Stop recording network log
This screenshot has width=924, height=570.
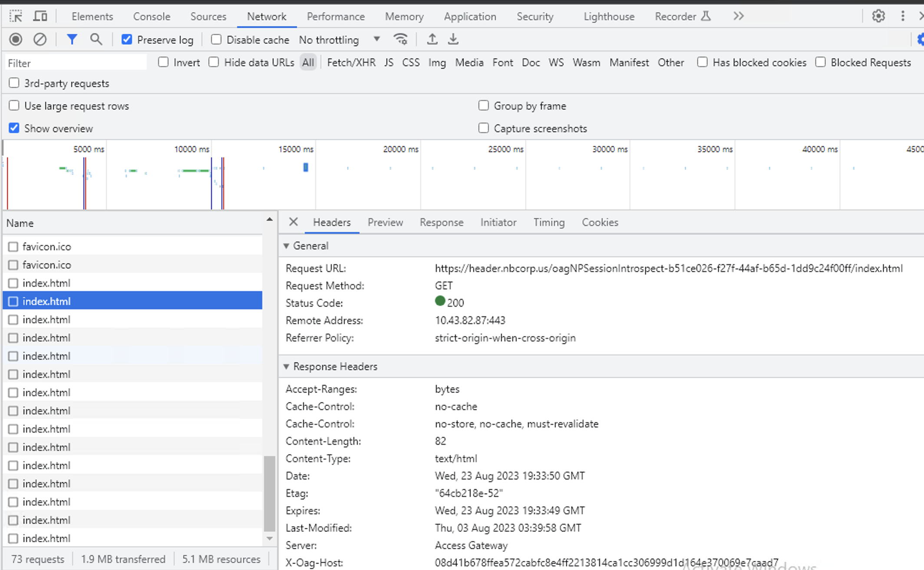(16, 40)
